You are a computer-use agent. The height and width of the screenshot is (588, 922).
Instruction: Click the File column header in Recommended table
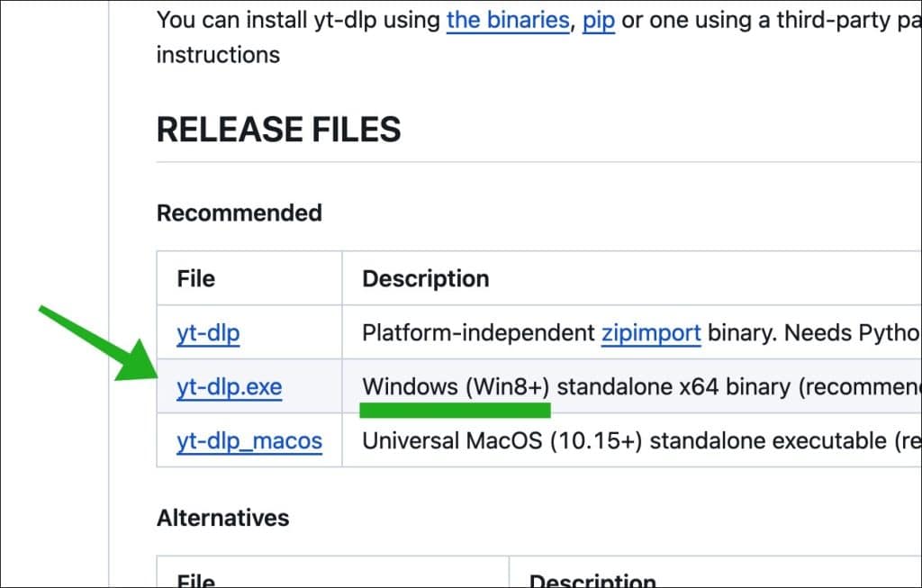[195, 279]
